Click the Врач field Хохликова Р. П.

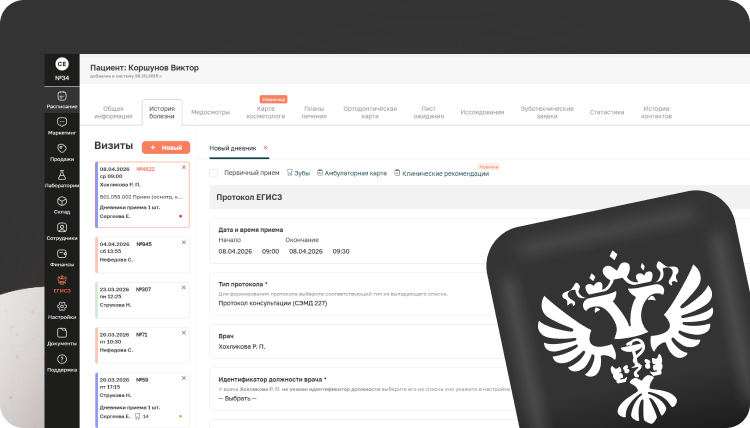pos(242,347)
